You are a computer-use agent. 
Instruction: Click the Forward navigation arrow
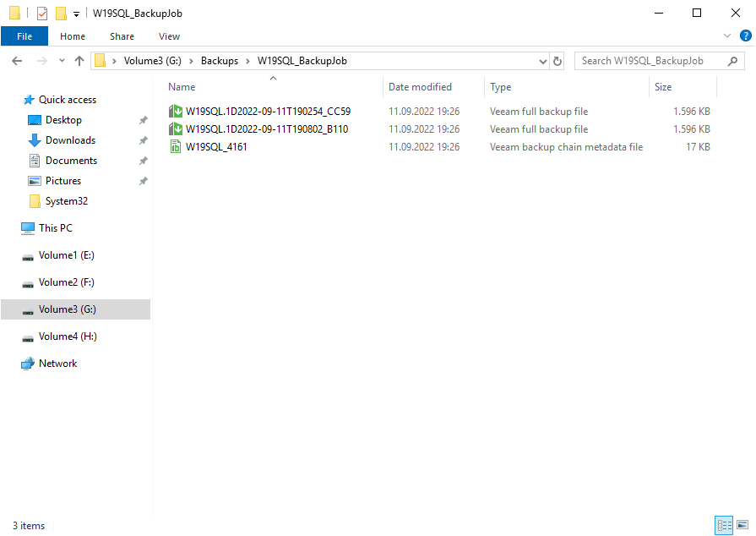pos(42,61)
